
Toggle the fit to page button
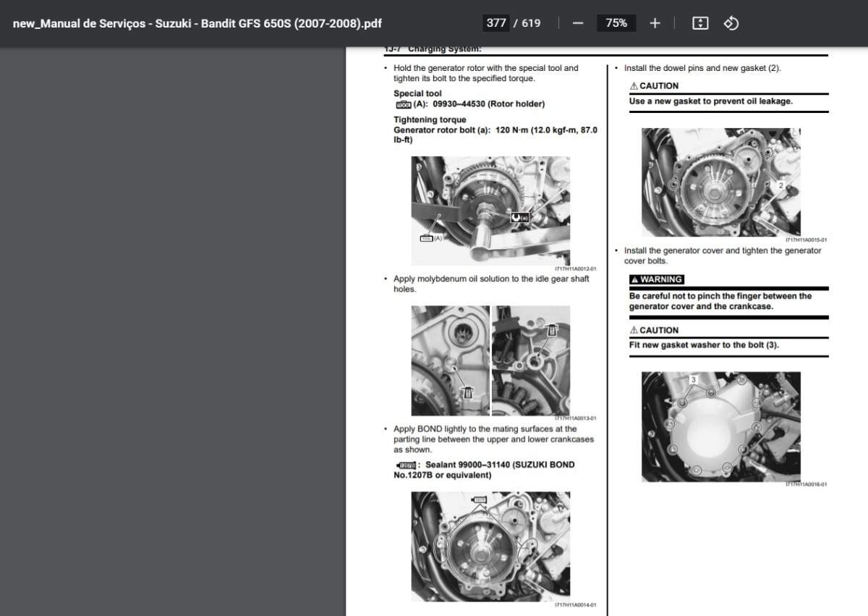(x=699, y=23)
